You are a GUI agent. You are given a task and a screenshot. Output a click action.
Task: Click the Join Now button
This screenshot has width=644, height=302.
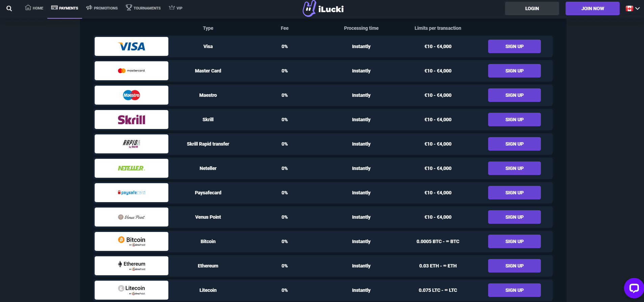click(592, 8)
